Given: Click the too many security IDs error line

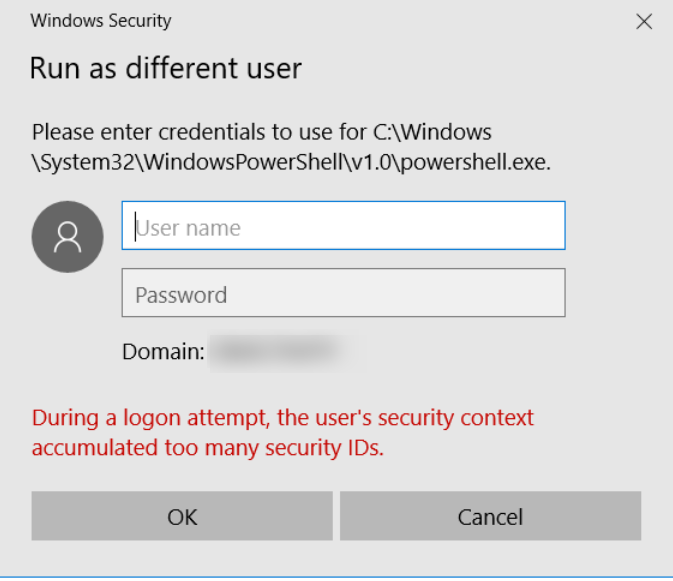Looking at the screenshot, I should coord(208,448).
